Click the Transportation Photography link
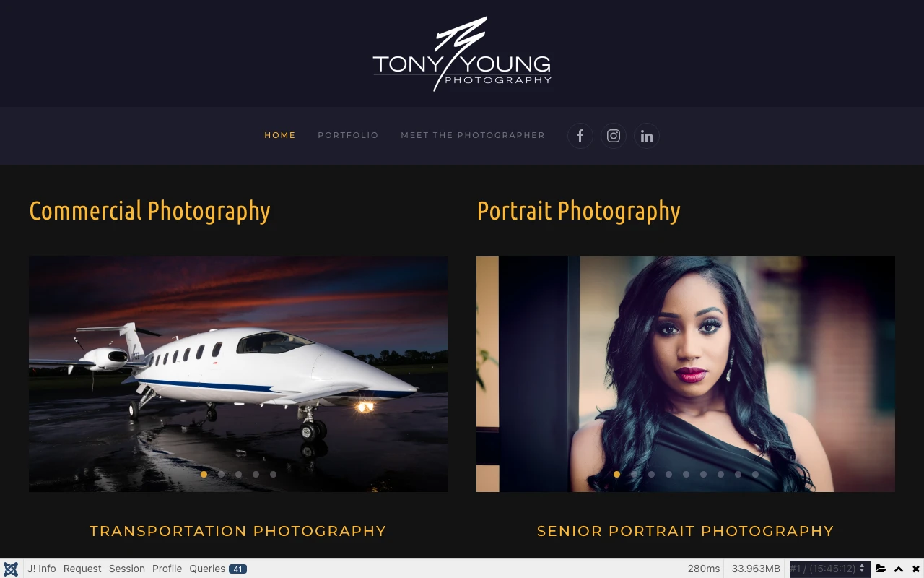Viewport: 924px width, 578px height. [x=238, y=531]
